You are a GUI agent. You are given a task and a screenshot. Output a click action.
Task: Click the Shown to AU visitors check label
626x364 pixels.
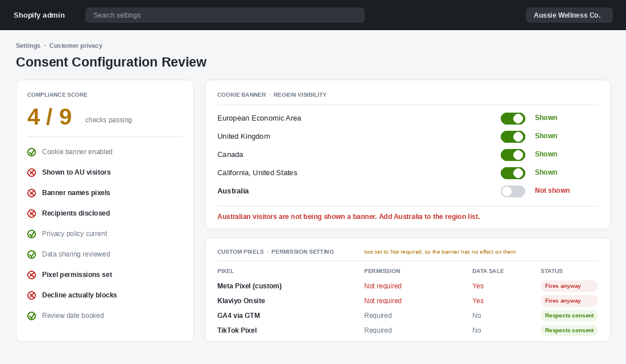pos(76,172)
